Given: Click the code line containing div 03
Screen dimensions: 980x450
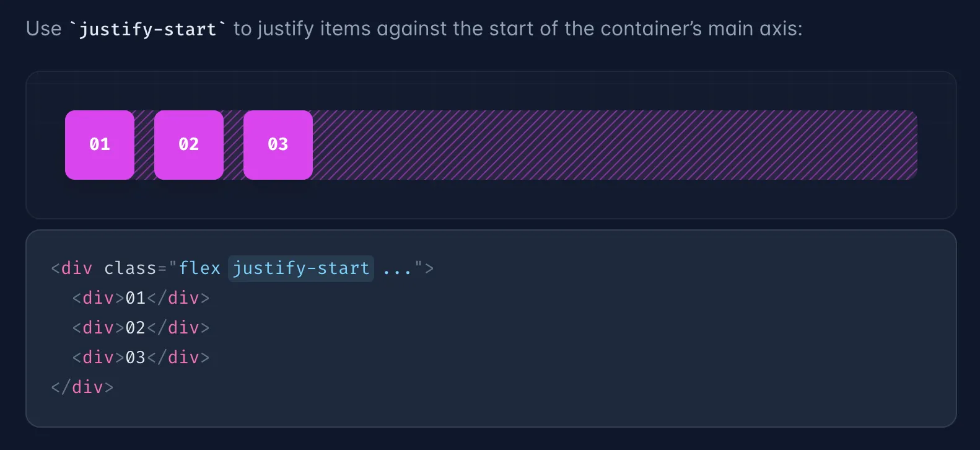Looking at the screenshot, I should [x=141, y=358].
